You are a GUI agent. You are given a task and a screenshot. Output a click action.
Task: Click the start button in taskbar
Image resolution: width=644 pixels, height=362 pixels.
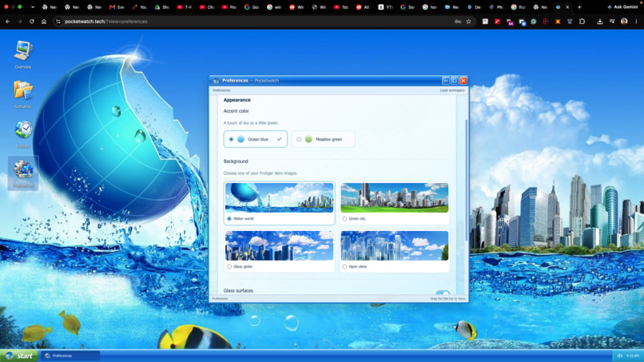click(x=19, y=356)
